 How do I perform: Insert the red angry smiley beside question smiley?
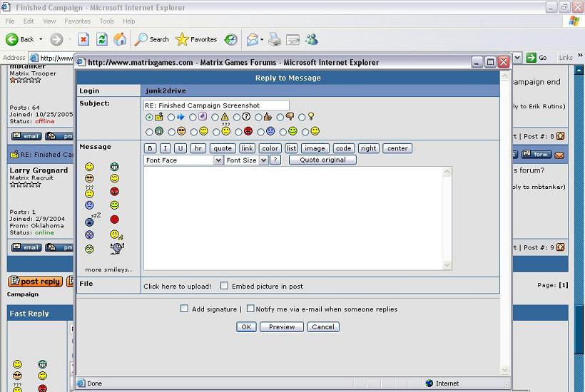(x=115, y=192)
